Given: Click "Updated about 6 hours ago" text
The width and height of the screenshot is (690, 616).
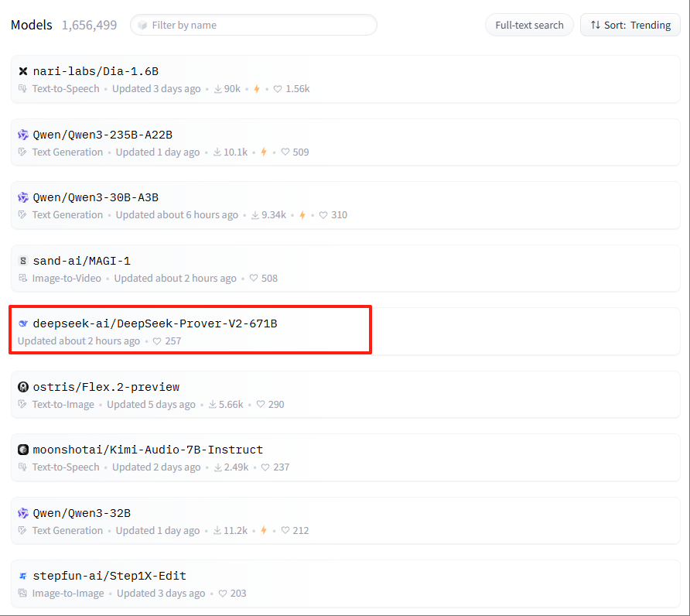Looking at the screenshot, I should tap(177, 215).
